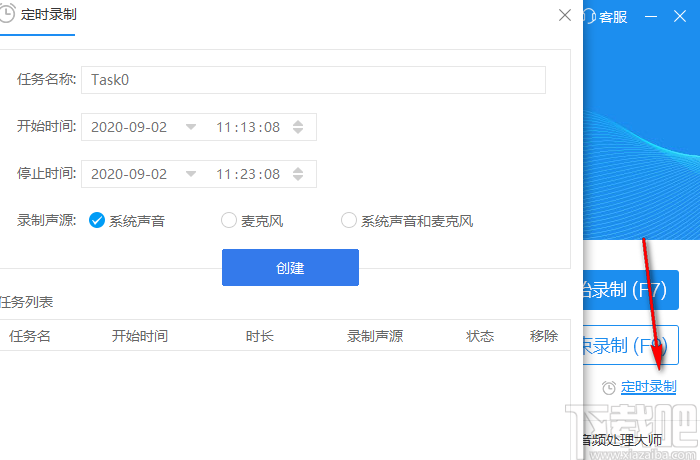This screenshot has height=460, width=700.
Task: Click the start time value 11:13:08
Action: click(248, 127)
